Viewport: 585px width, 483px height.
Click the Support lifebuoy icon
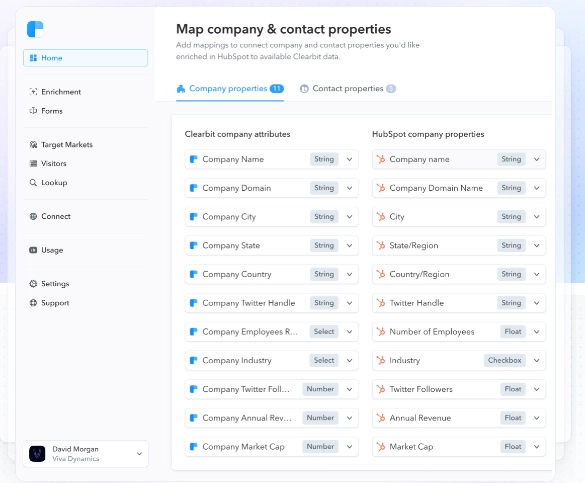(x=33, y=303)
